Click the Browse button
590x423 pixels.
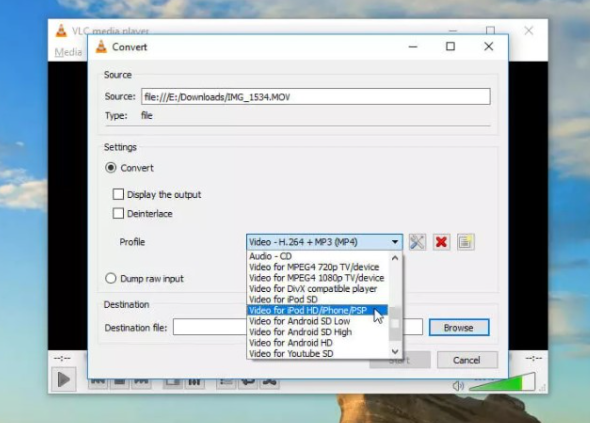(x=459, y=328)
